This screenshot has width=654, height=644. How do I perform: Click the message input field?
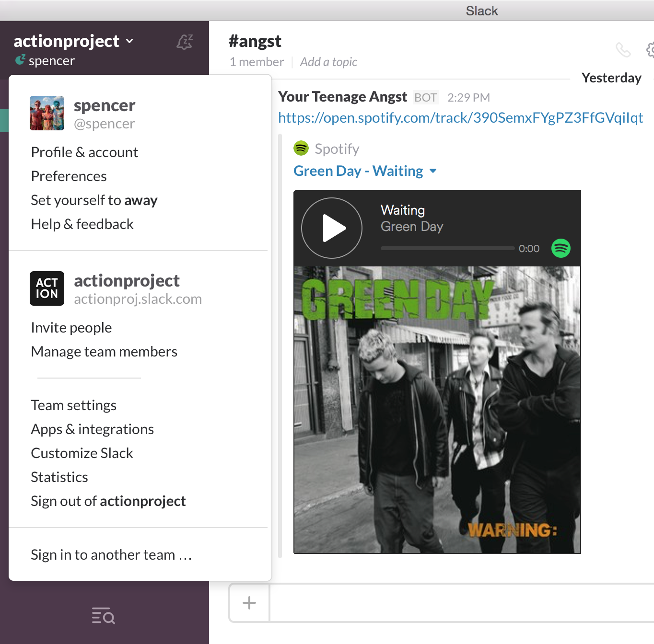(462, 603)
